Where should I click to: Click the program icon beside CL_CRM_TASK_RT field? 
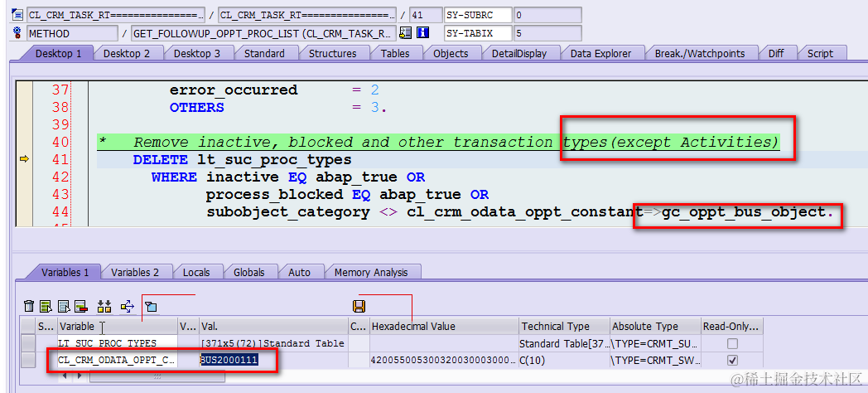[x=17, y=14]
